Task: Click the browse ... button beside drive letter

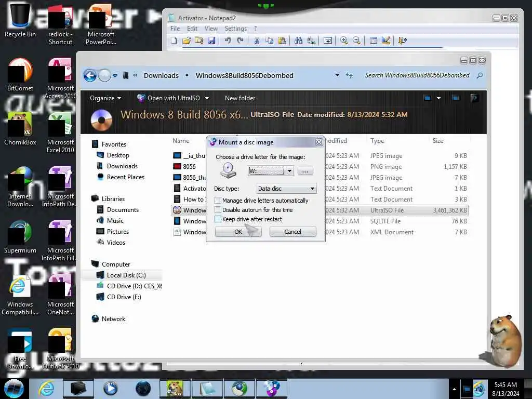Action: pos(305,171)
